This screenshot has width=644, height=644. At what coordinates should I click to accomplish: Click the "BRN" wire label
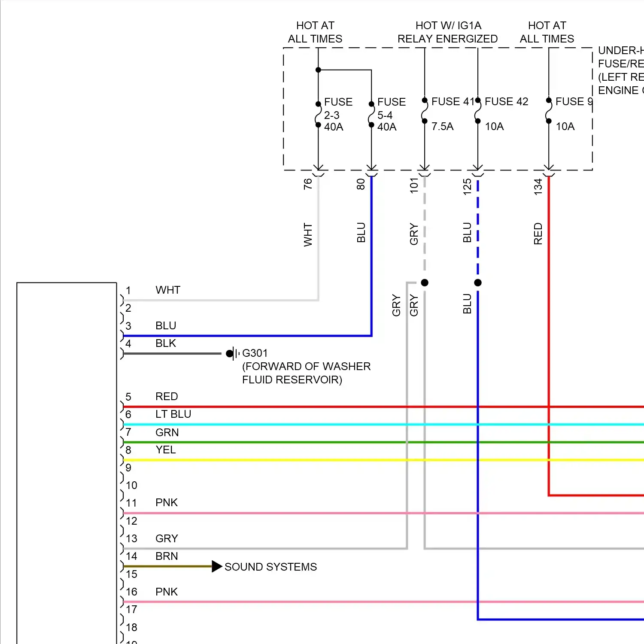point(167,556)
